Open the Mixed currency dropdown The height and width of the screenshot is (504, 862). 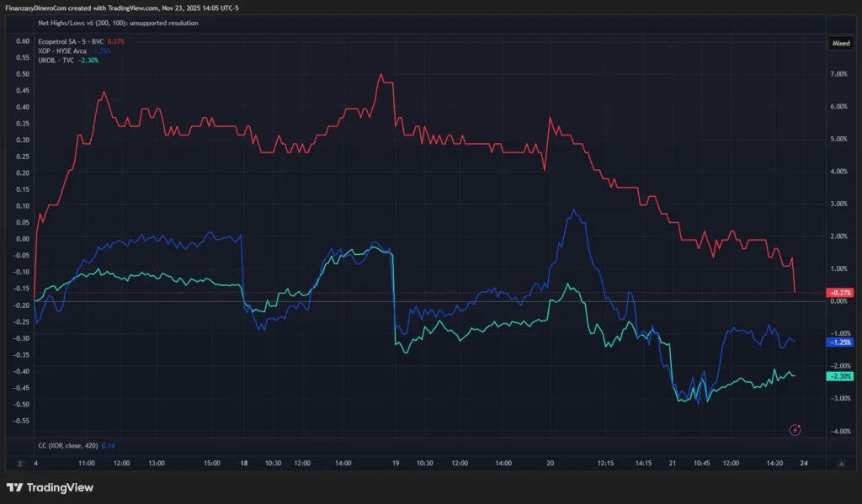(x=841, y=42)
